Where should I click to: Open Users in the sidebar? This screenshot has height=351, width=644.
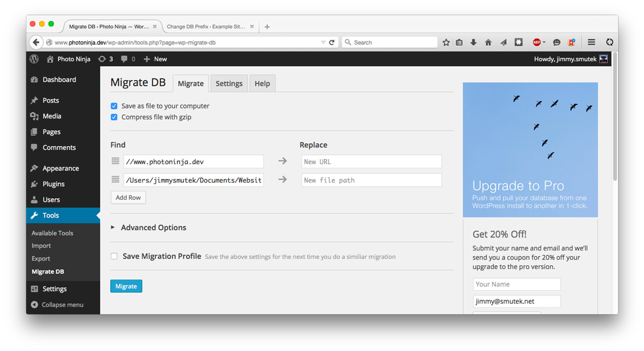[63, 200]
